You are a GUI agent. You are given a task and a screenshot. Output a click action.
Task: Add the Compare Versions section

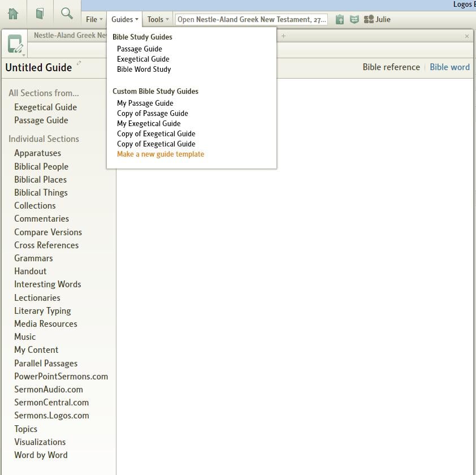pyautogui.click(x=48, y=232)
